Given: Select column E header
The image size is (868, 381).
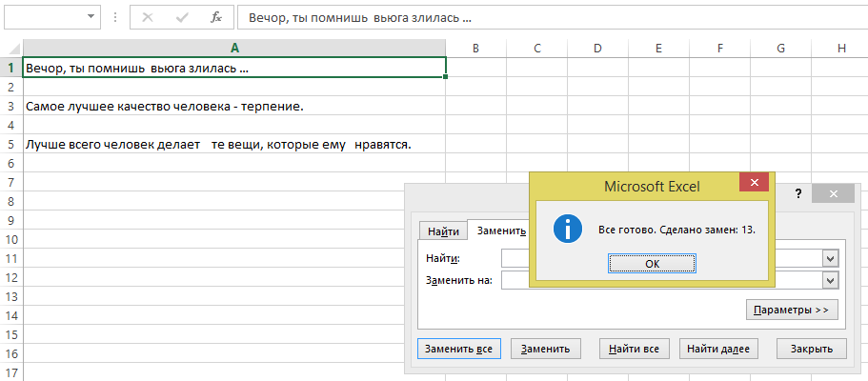Looking at the screenshot, I should 658,49.
